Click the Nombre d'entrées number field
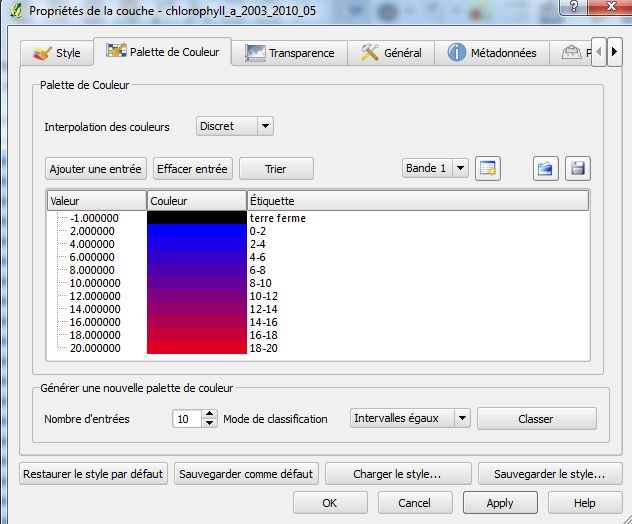The image size is (632, 524). tap(187, 418)
